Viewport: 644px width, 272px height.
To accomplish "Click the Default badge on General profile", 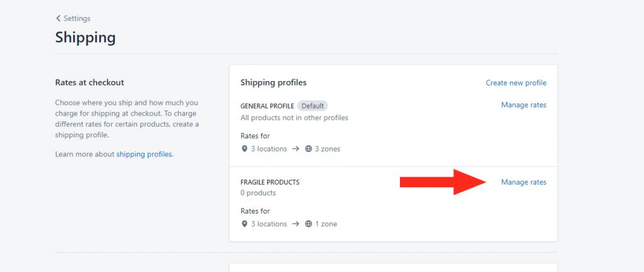I will 313,106.
